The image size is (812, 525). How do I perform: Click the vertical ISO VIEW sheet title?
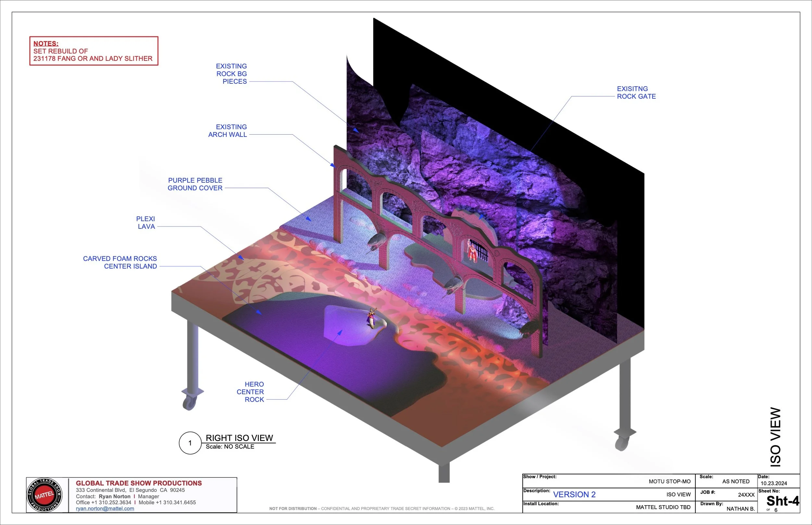776,437
